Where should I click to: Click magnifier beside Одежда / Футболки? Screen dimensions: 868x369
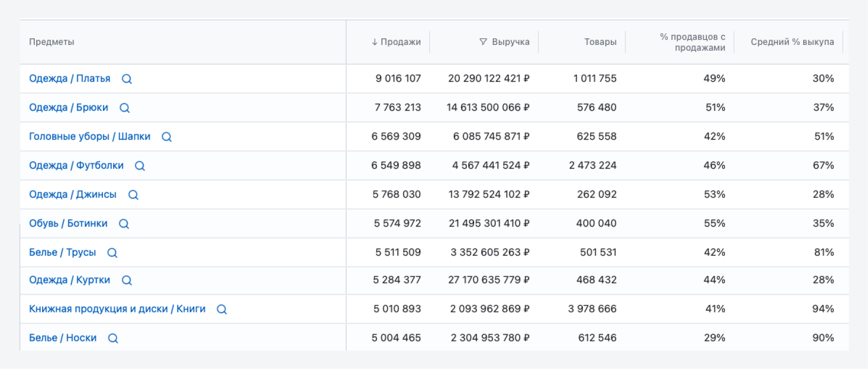pos(140,166)
